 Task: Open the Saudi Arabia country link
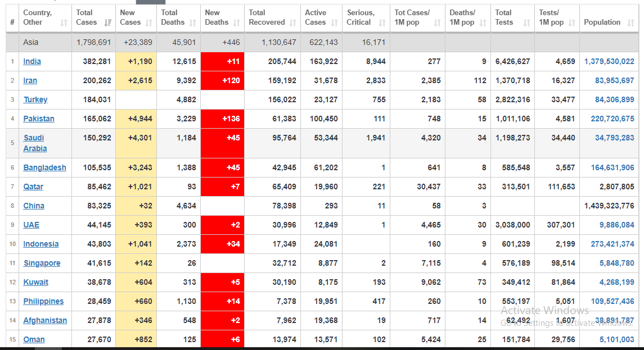(35, 143)
